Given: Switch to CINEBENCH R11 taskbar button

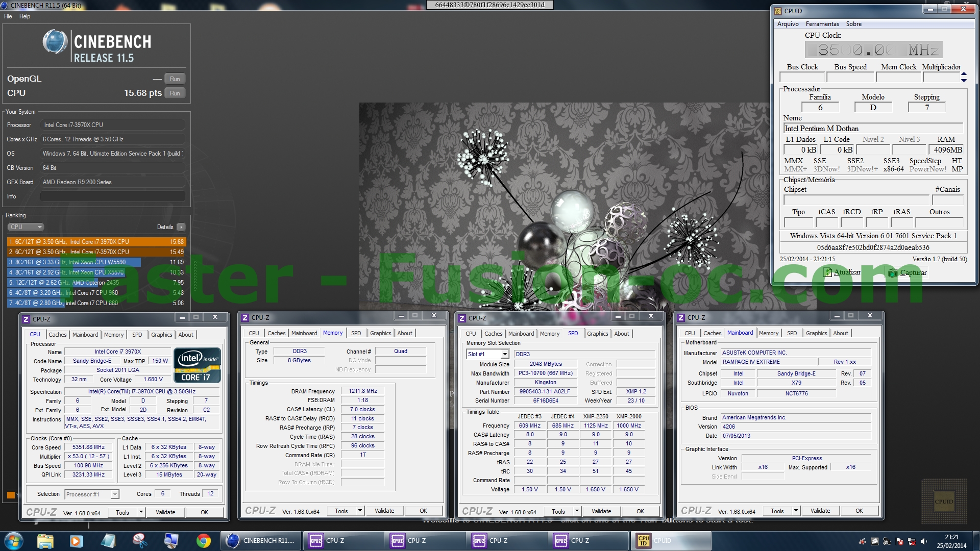Looking at the screenshot, I should [261, 541].
